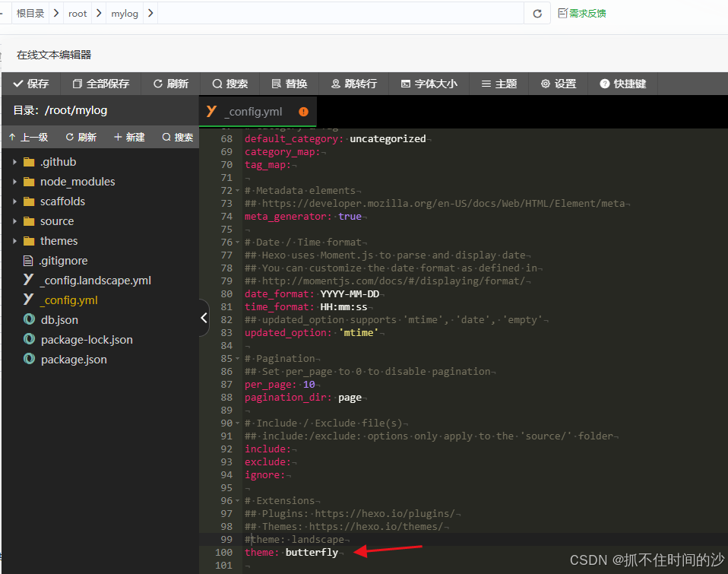Expand the .github folder arrow
Screen dimensions: 728x574
point(14,162)
